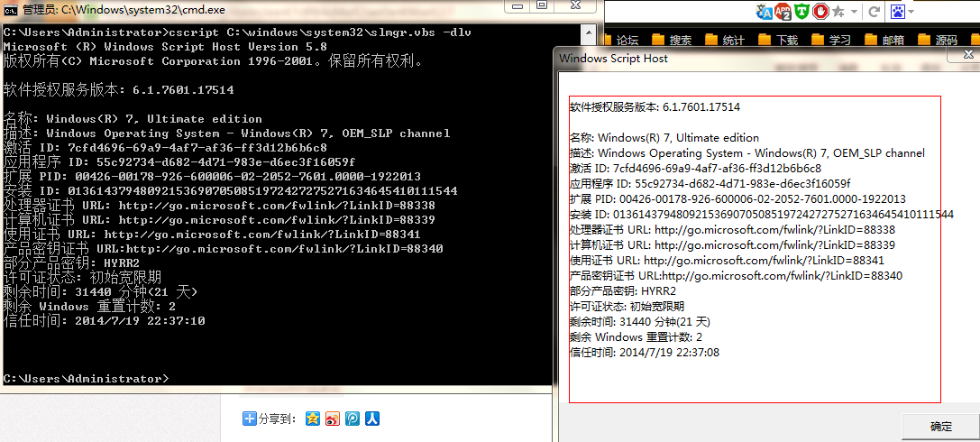Click 激活 ID line in cmd window
This screenshot has width=980, height=442.
tap(165, 148)
